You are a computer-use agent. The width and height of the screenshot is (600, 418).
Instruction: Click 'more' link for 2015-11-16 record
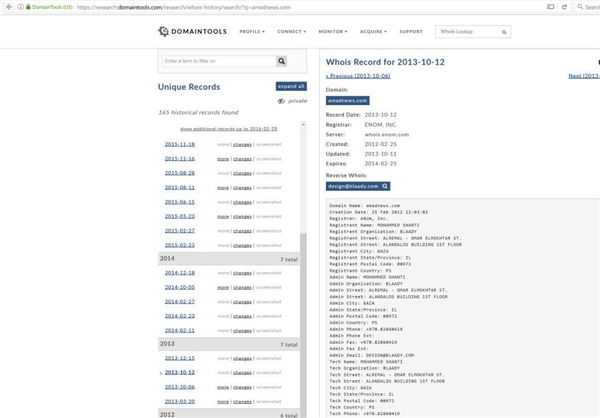pos(223,159)
